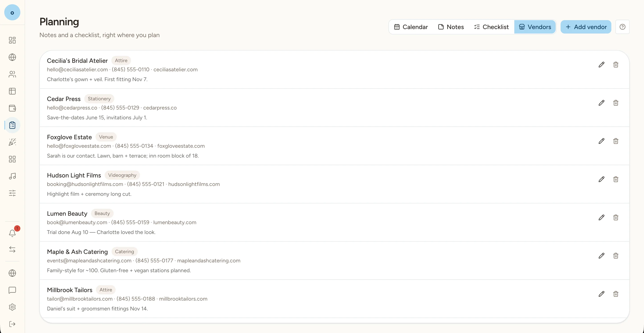Select the Vendors tab
The image size is (644, 333).
[x=535, y=27]
